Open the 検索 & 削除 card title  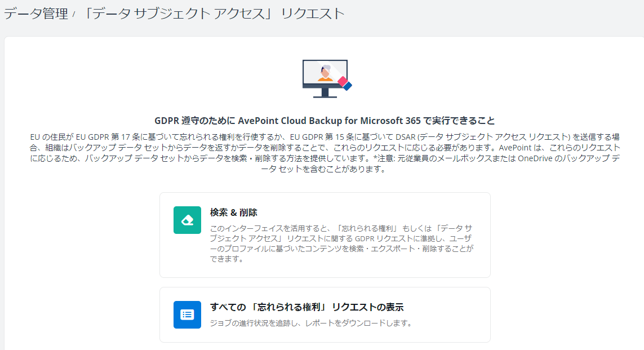coord(233,212)
